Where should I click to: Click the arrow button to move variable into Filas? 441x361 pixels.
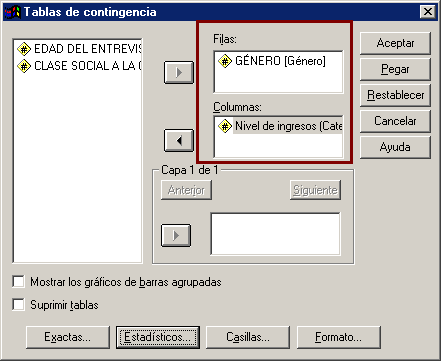pyautogui.click(x=179, y=72)
